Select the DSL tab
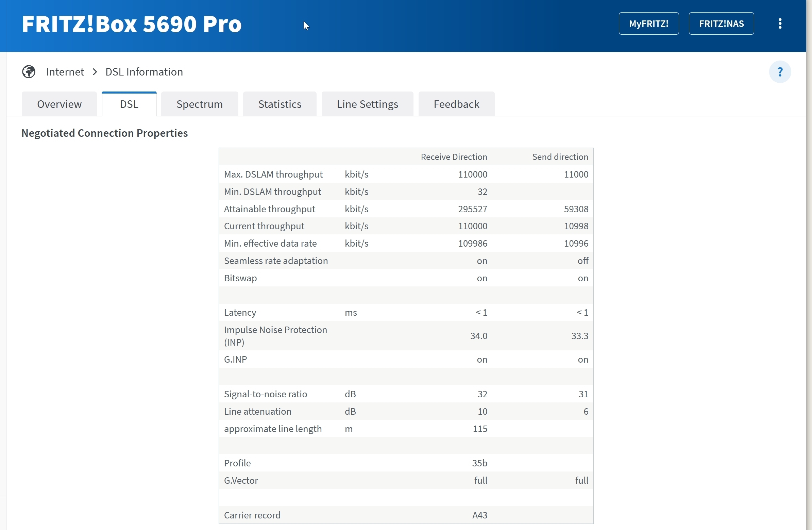812x530 pixels. pos(129,104)
